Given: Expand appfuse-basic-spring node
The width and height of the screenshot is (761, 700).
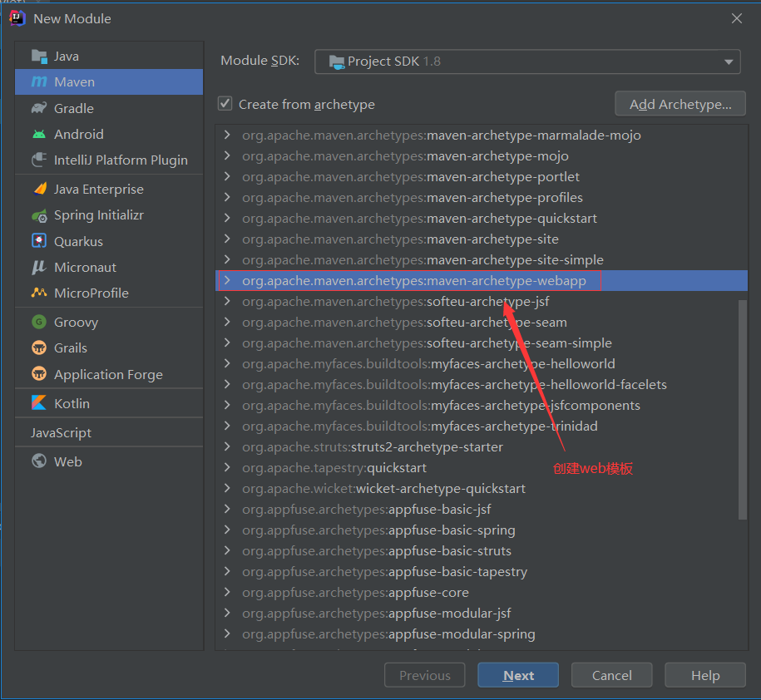Looking at the screenshot, I should 227,530.
